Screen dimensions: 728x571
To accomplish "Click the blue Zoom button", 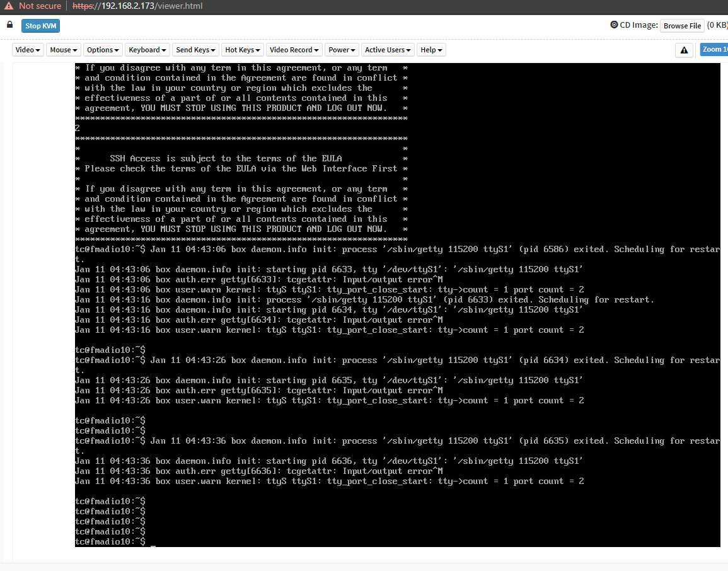I will tap(714, 50).
